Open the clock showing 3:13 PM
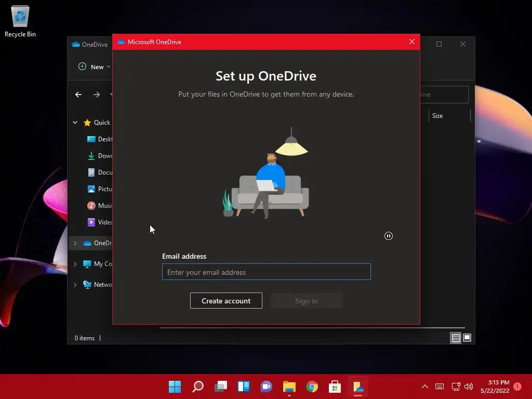The image size is (532, 399). [495, 387]
